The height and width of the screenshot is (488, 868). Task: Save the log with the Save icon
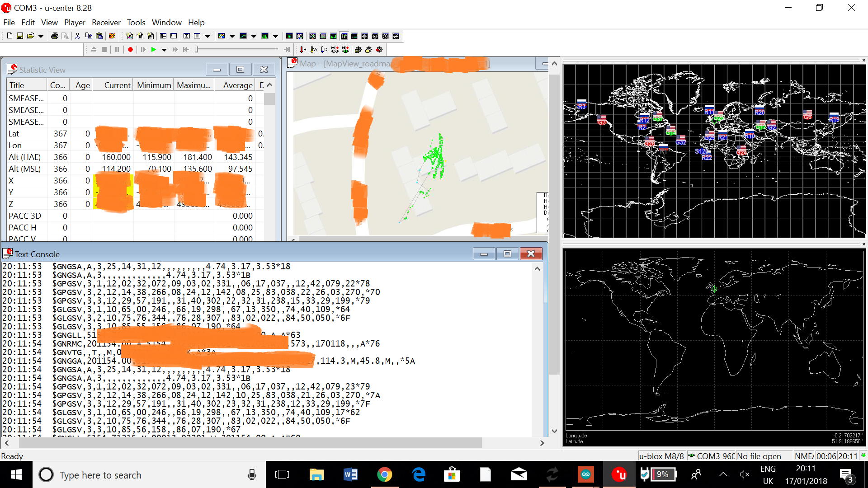(x=20, y=36)
